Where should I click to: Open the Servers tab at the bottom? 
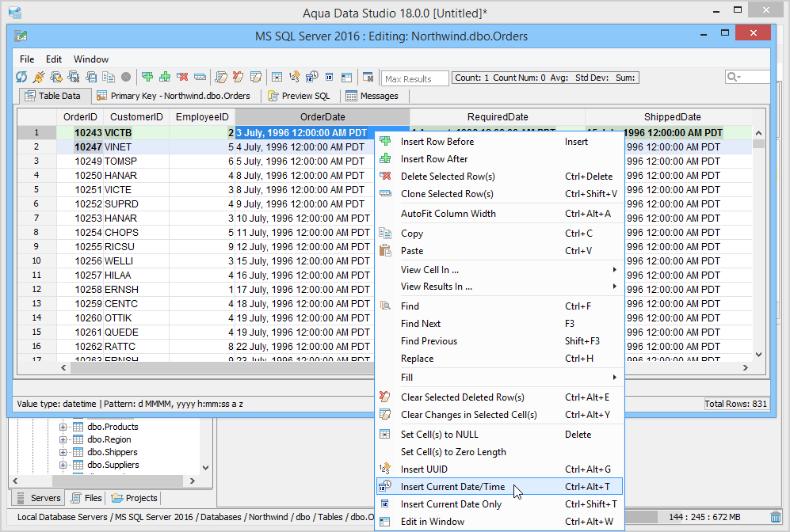[39, 498]
